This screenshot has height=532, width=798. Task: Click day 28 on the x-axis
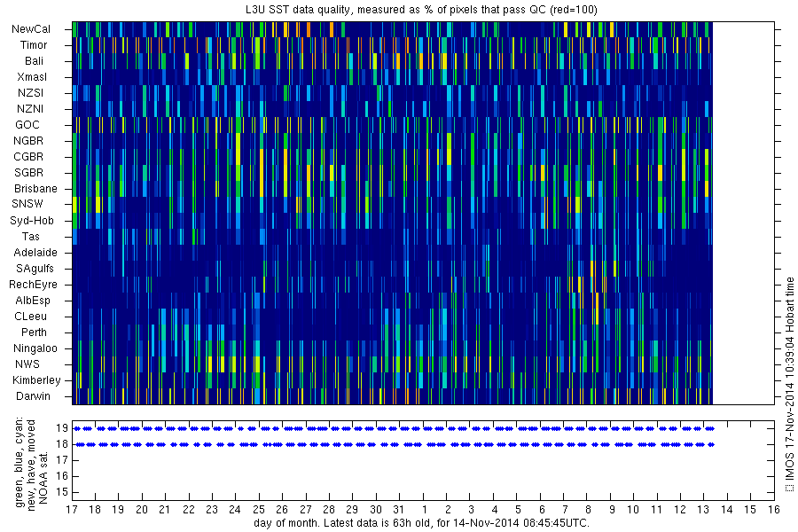[x=329, y=510]
